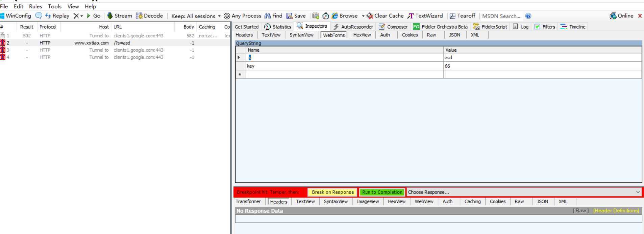This screenshot has width=644, height=234.
Task: Select session 2 www.xxtiao.com row
Action: 115,43
